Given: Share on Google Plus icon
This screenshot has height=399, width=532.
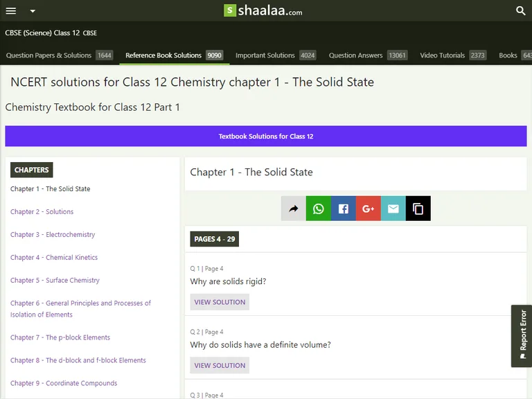Looking at the screenshot, I should click(368, 209).
